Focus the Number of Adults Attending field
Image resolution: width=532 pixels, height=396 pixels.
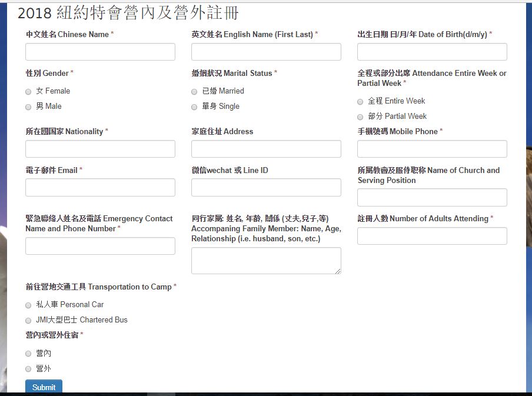pos(432,236)
